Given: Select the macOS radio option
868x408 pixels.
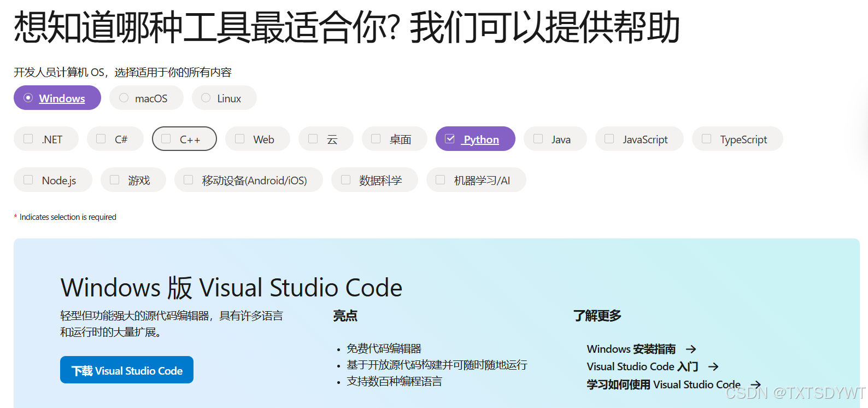Looking at the screenshot, I should [146, 98].
